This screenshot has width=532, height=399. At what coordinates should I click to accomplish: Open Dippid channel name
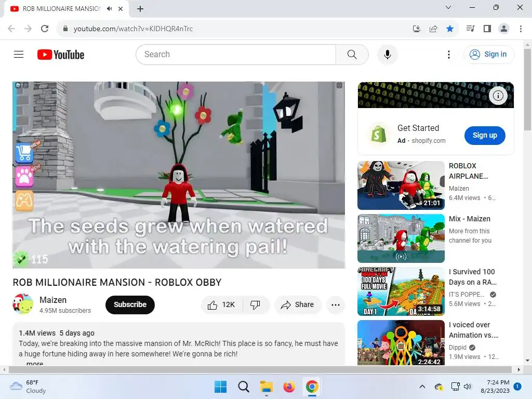[458, 348]
